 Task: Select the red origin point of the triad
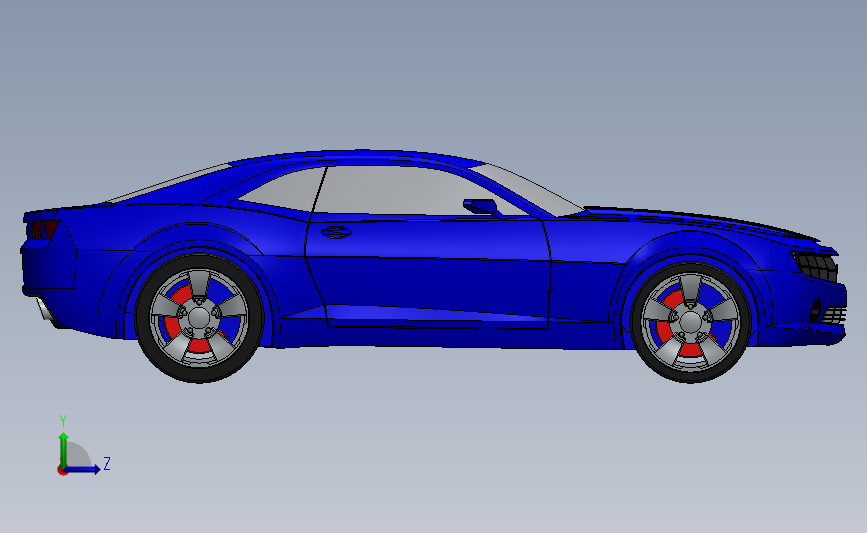(62, 471)
